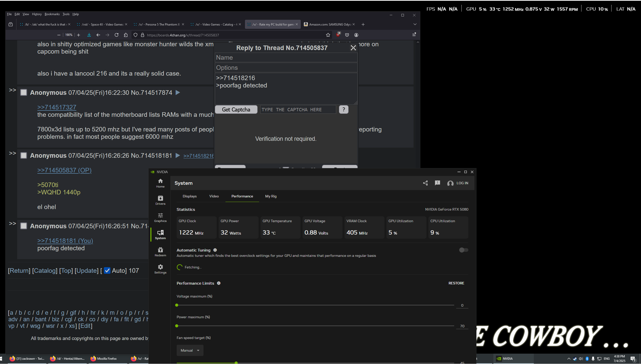Open Graphics in the NVIDIA sidebar
This screenshot has height=364, width=641.
160,218
